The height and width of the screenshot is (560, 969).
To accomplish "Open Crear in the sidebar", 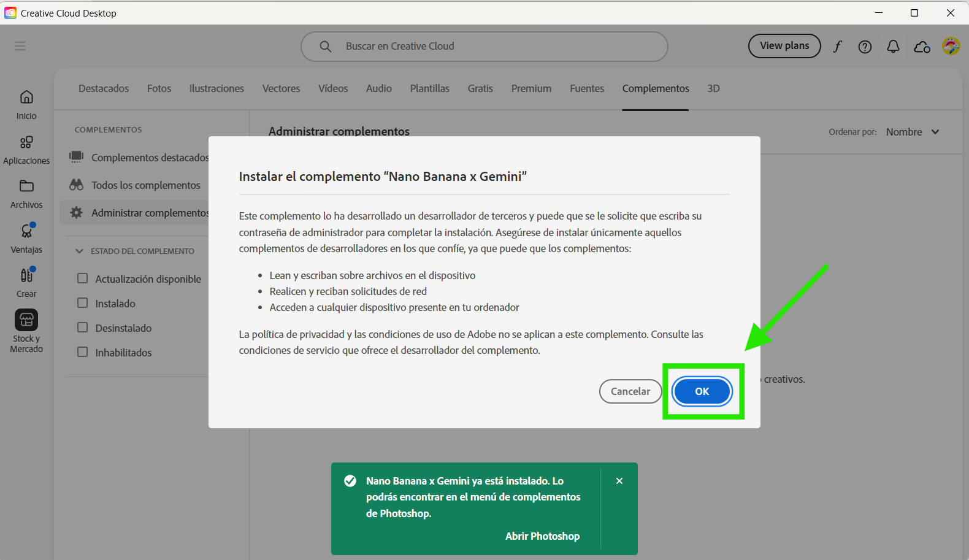I will coord(26,283).
